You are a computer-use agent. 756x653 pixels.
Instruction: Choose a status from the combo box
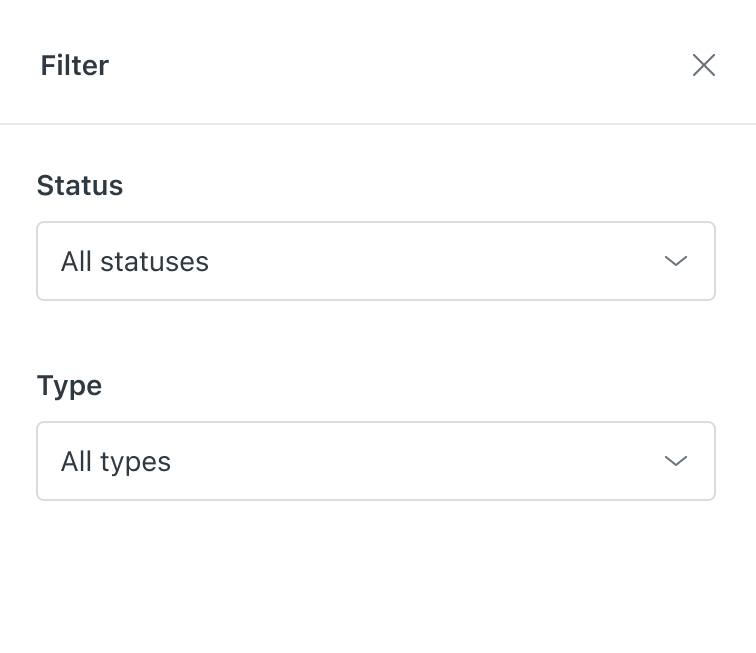pos(375,261)
